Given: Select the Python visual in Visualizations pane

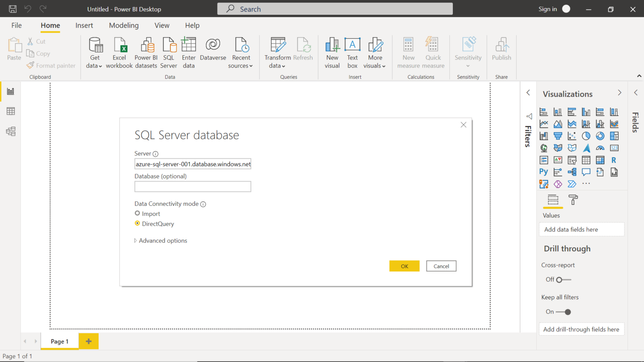Looking at the screenshot, I should click(x=543, y=172).
